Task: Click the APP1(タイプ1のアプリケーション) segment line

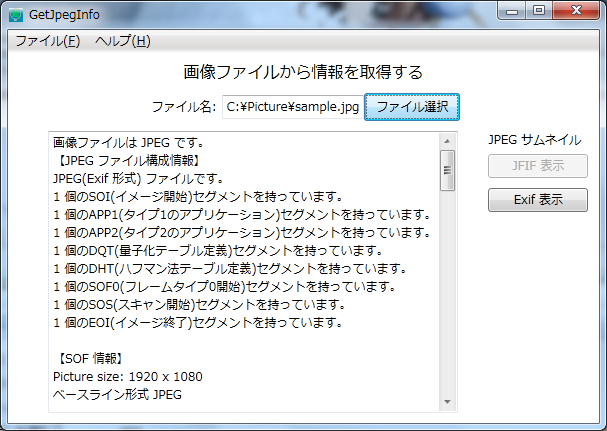Action: pyautogui.click(x=242, y=214)
